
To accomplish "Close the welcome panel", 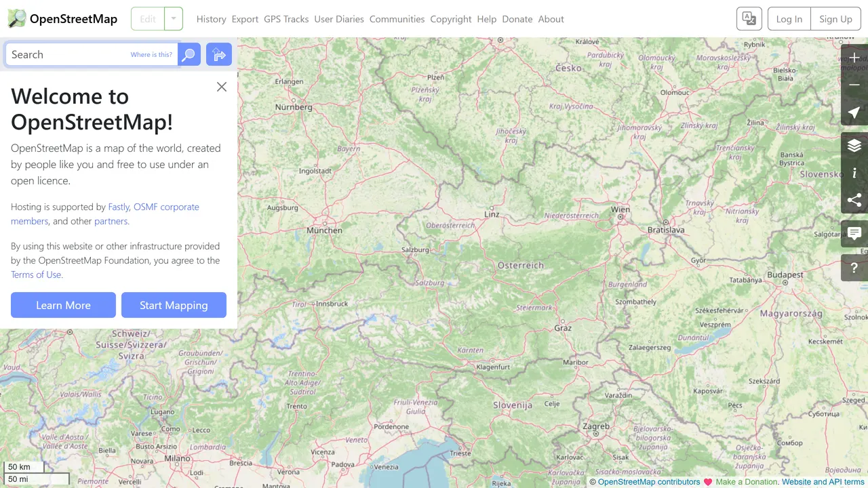I will click(222, 87).
